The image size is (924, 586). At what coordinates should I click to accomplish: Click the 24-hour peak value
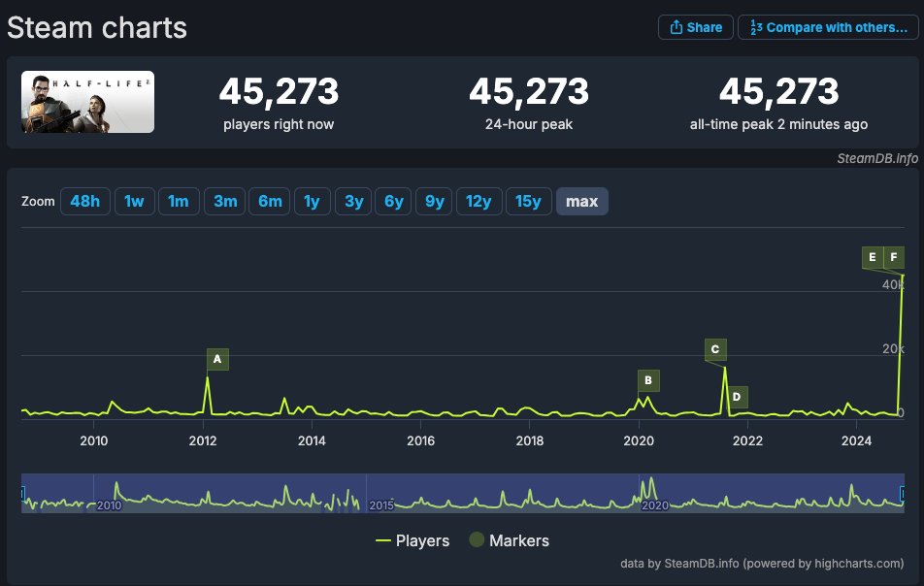pyautogui.click(x=529, y=92)
